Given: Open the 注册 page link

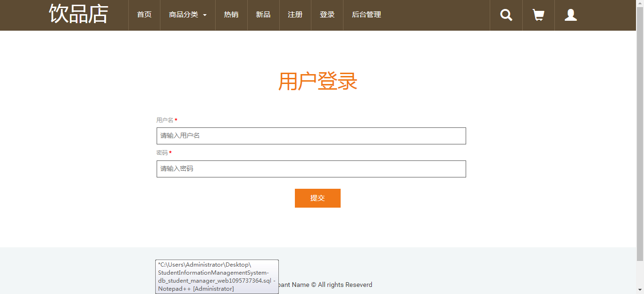Looking at the screenshot, I should coord(295,15).
